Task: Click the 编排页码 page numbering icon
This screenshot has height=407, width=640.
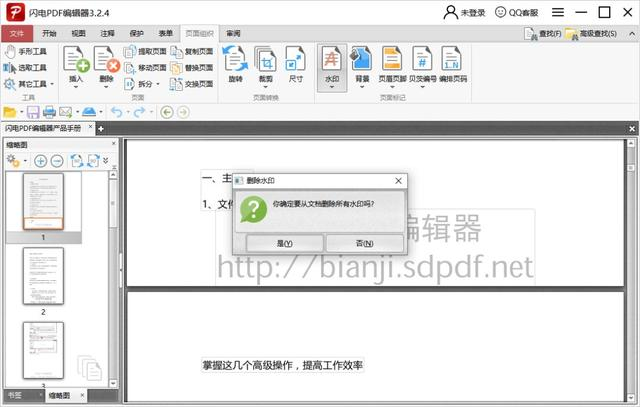Action: point(452,60)
